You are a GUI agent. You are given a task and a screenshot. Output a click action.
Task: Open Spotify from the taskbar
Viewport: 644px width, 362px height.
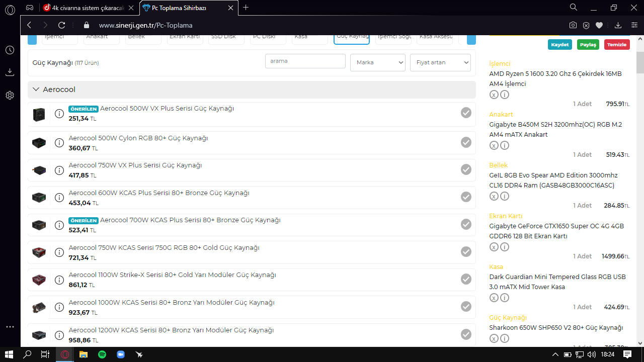[102, 354]
